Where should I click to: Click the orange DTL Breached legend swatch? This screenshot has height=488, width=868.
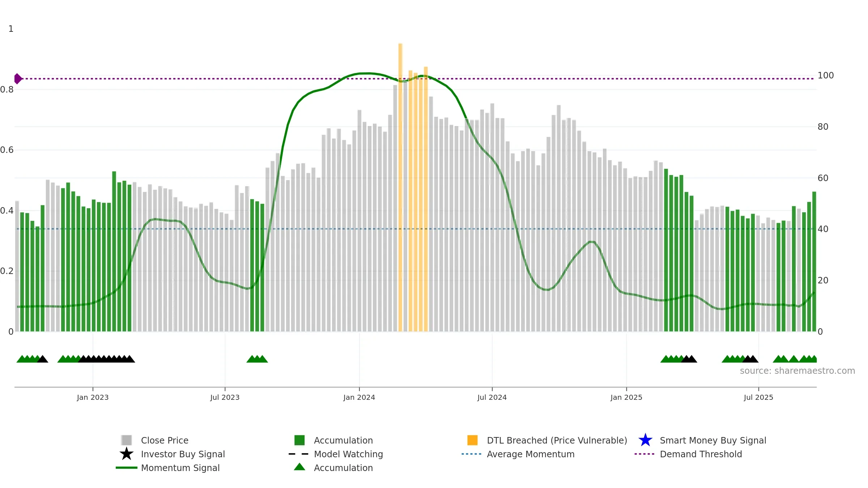point(472,440)
